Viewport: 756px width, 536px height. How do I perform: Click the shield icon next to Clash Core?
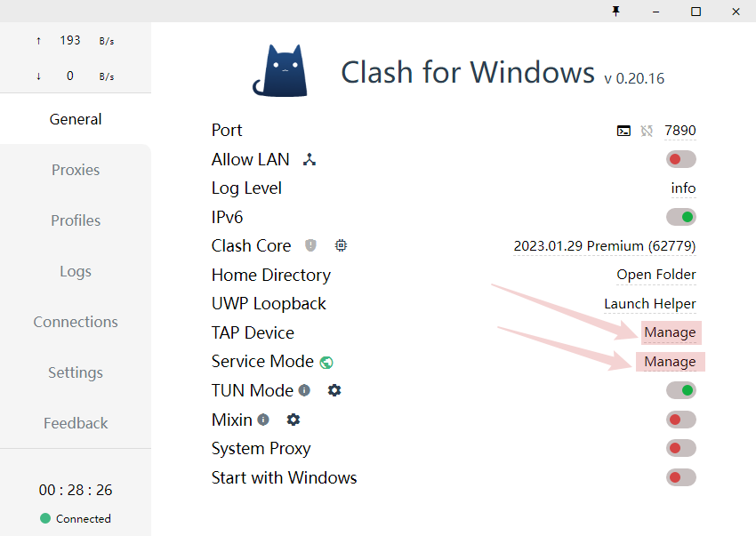tap(310, 245)
